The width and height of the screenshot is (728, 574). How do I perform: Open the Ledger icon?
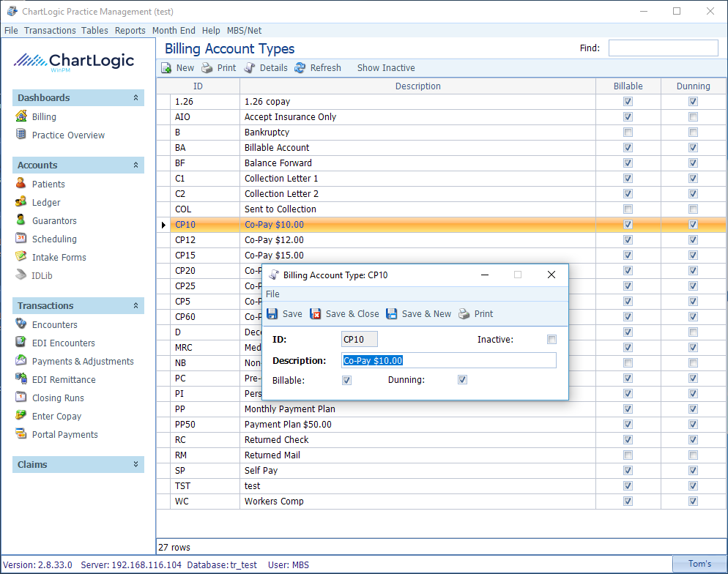(x=21, y=201)
